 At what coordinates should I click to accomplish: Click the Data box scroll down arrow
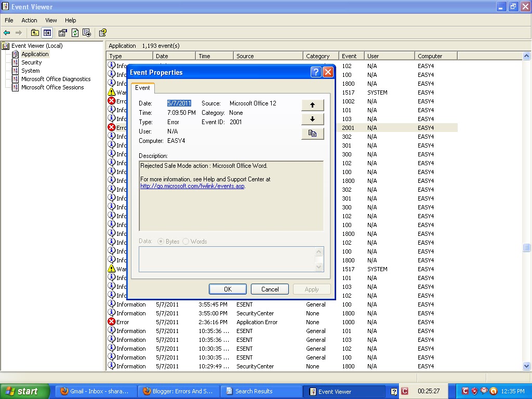(318, 267)
